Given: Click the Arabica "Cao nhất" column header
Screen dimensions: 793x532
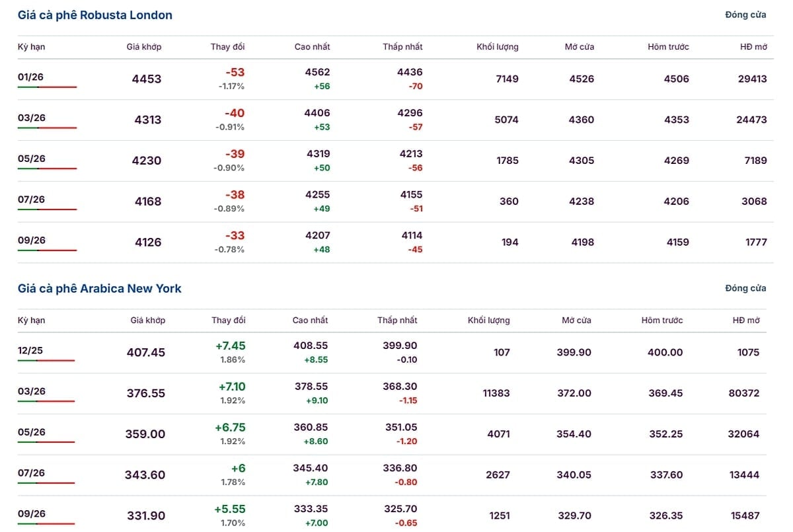Looking at the screenshot, I should pos(310,321).
